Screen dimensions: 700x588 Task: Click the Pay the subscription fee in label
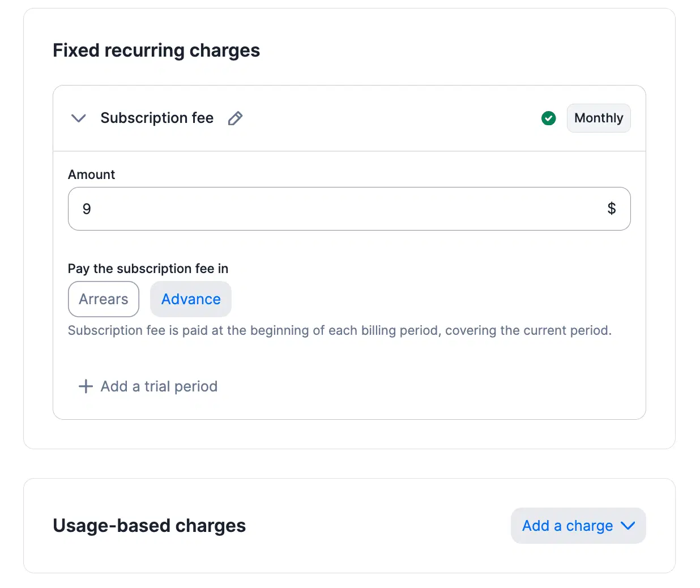[x=148, y=269]
